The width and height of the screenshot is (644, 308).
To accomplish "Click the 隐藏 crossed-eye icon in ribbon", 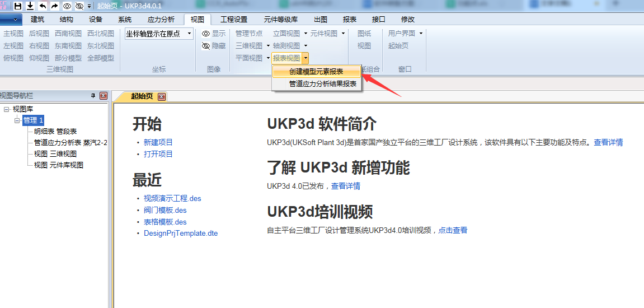I will pyautogui.click(x=206, y=46).
